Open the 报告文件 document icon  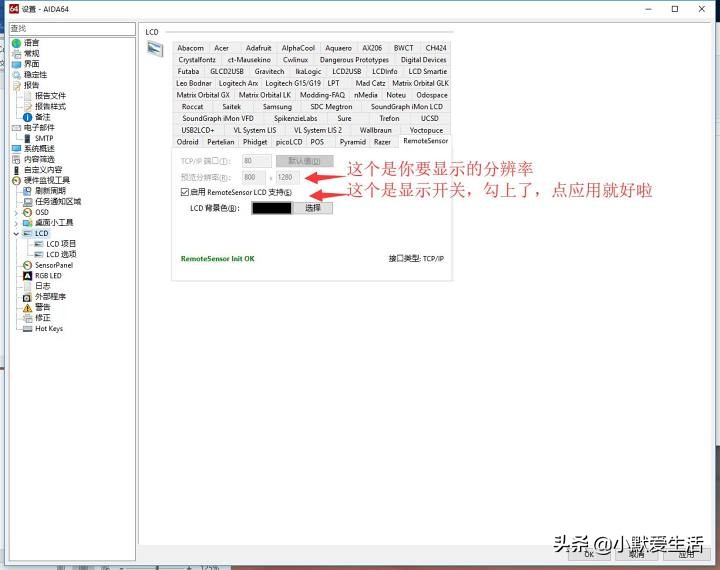click(x=28, y=96)
